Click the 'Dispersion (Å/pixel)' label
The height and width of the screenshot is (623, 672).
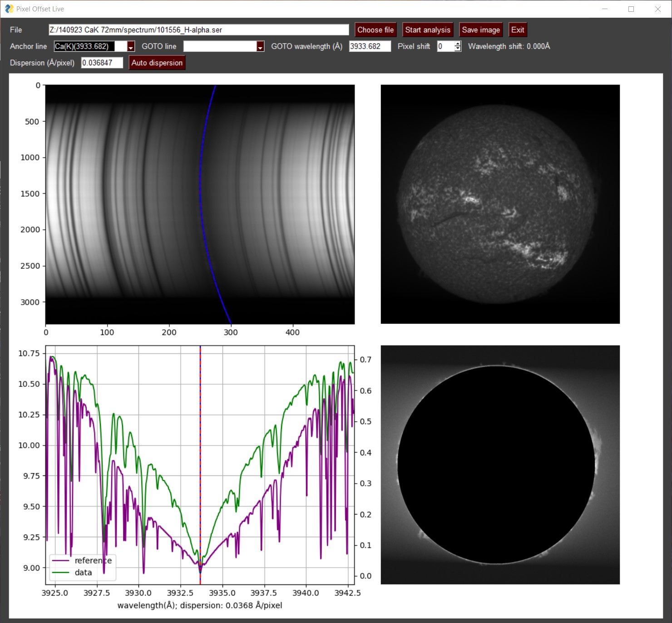tap(42, 63)
